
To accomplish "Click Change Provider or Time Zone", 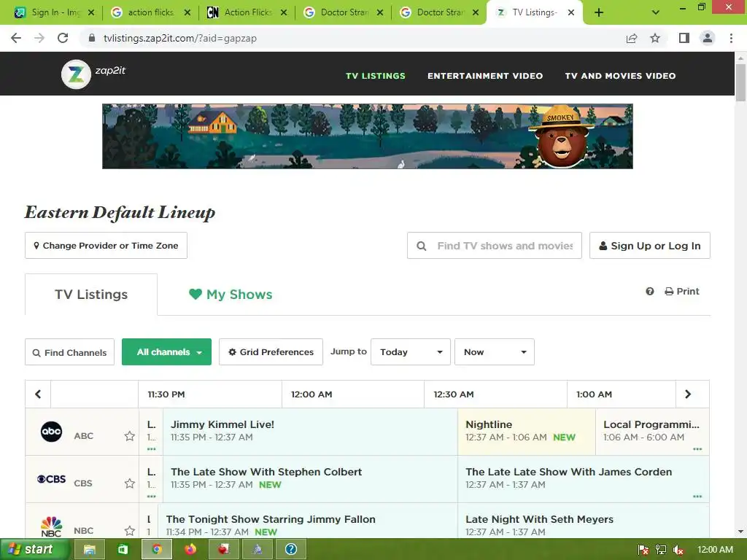I will click(x=107, y=245).
